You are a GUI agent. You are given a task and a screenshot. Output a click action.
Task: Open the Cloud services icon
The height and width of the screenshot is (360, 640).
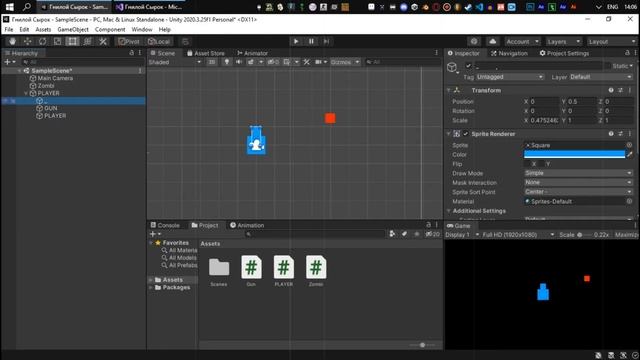[x=493, y=41]
